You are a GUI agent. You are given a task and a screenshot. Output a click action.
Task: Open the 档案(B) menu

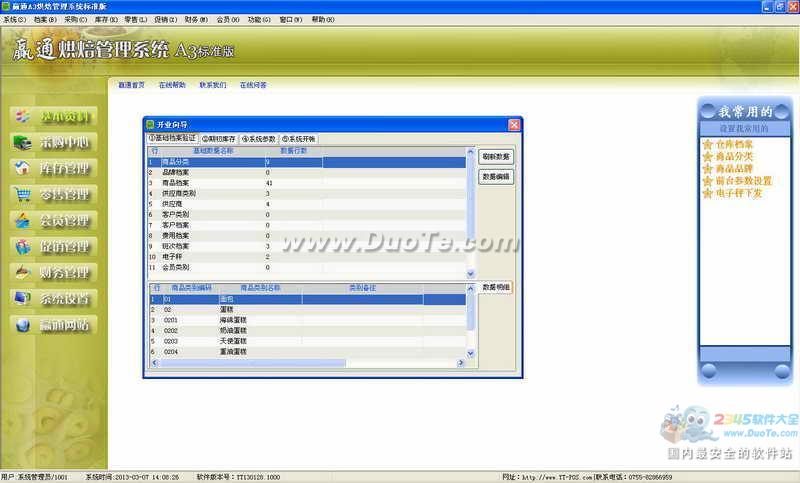[45, 19]
